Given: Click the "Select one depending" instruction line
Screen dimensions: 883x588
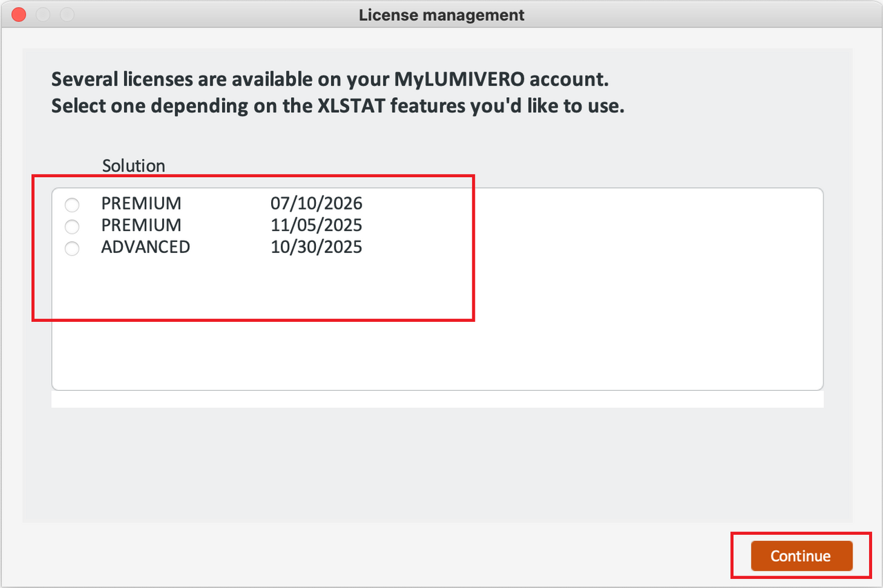Looking at the screenshot, I should (338, 106).
